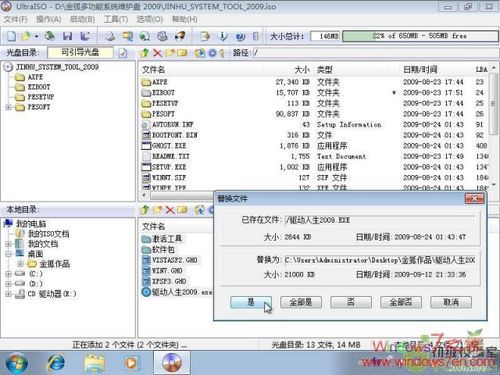Select WIN7.GHO in local file list
Viewport: 500px width, 375px height.
point(167,271)
